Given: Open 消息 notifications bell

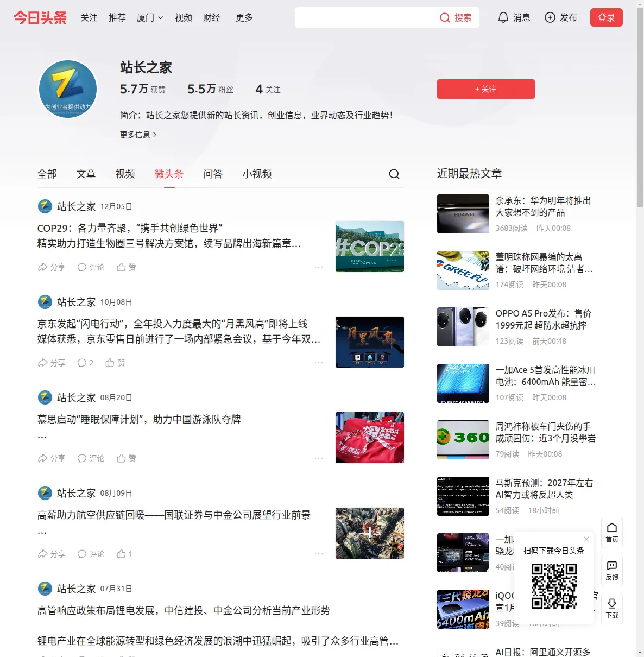Looking at the screenshot, I should [503, 18].
